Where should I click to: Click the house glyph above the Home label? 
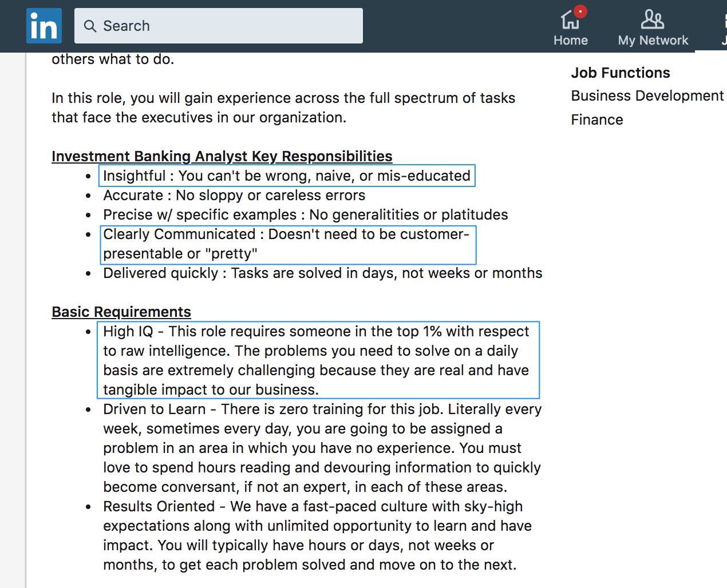pyautogui.click(x=570, y=19)
